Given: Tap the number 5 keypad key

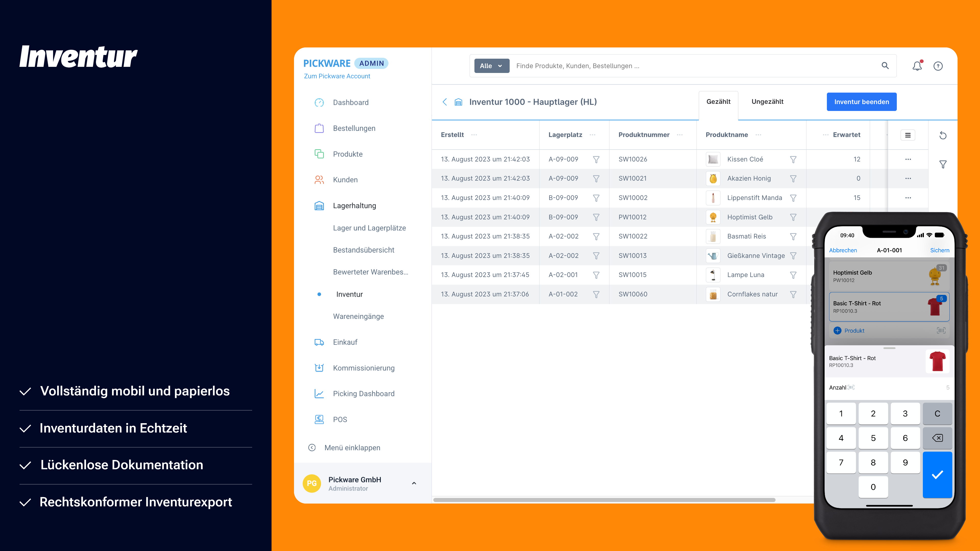Looking at the screenshot, I should 873,438.
